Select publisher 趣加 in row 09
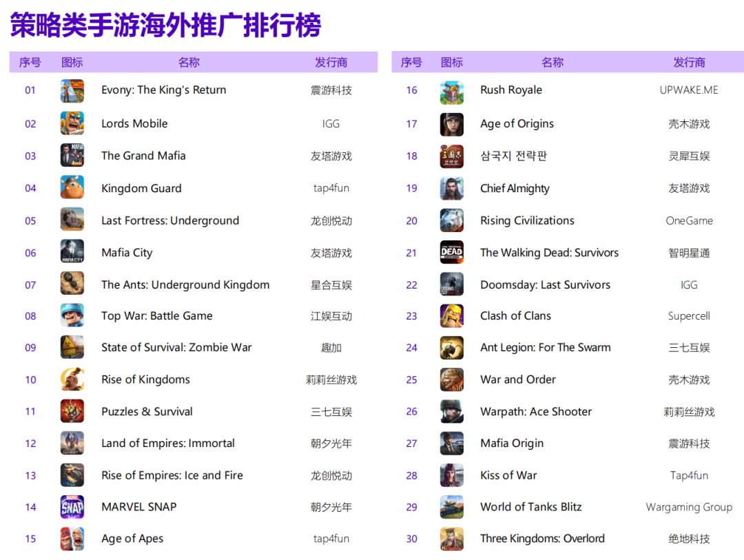This screenshot has height=560, width=744. pos(331,347)
